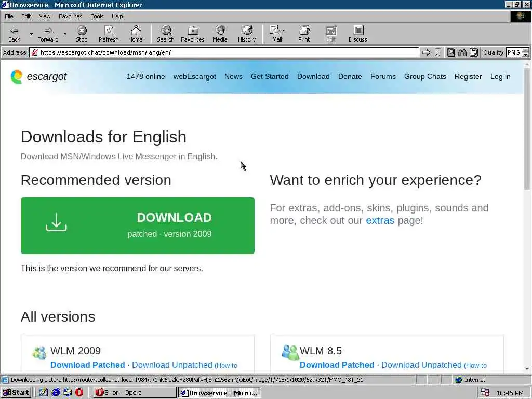This screenshot has width=532, height=399.
Task: Open the Help menu
Action: [x=117, y=16]
